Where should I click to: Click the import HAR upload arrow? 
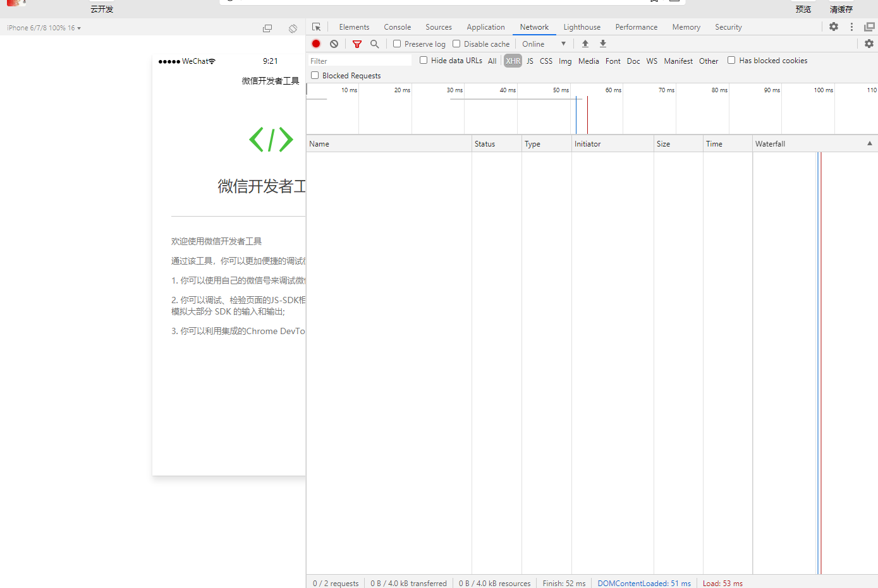coord(585,44)
